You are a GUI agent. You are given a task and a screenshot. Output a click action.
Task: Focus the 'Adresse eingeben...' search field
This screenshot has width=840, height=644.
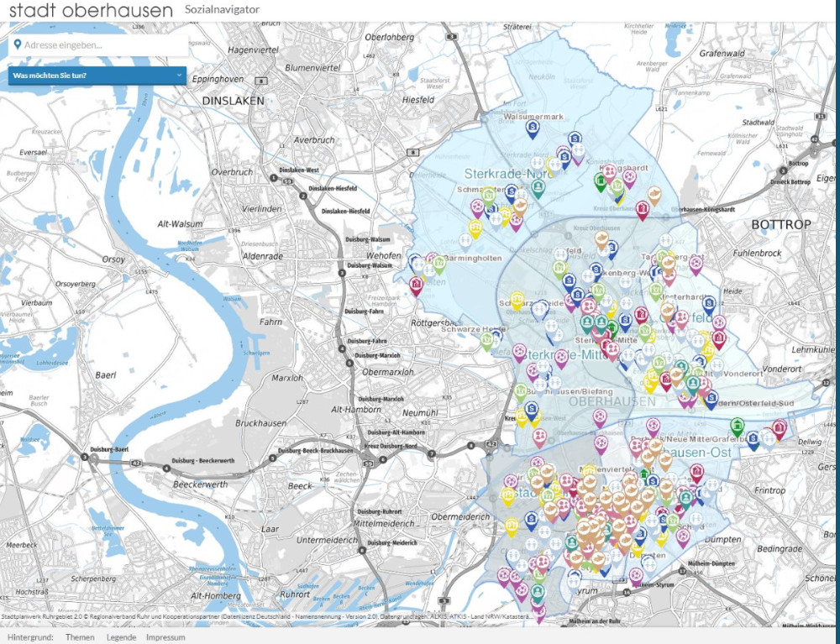[101, 45]
